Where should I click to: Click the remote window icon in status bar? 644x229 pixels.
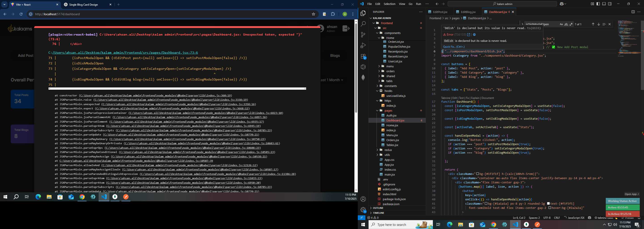pos(362,218)
